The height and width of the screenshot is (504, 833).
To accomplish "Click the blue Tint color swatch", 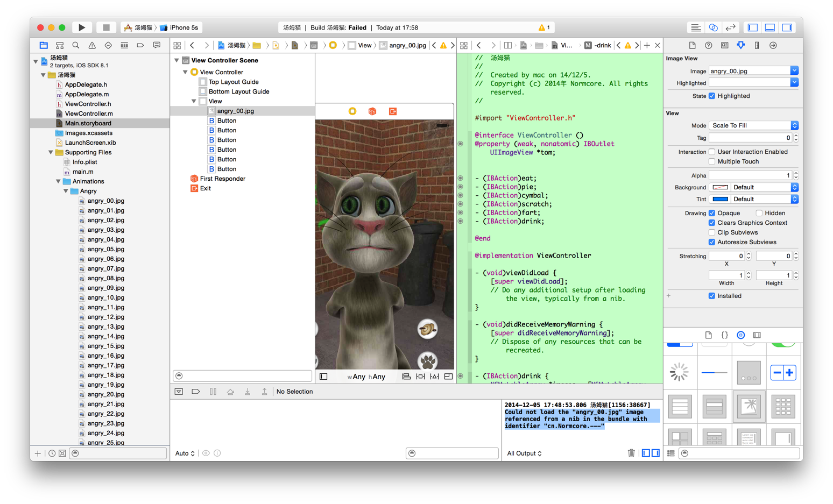I will 720,199.
